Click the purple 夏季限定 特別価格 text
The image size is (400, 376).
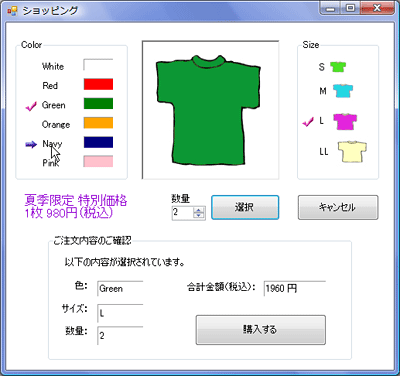[76, 200]
